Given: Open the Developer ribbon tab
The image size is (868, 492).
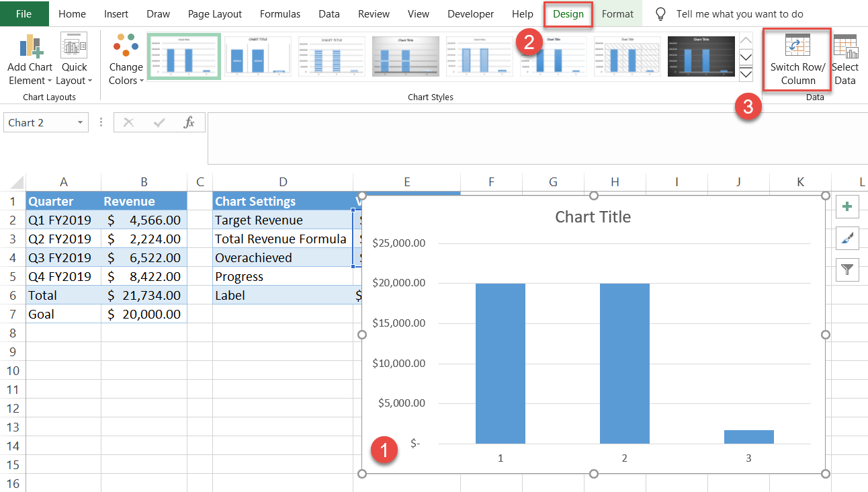Looking at the screenshot, I should tap(470, 13).
